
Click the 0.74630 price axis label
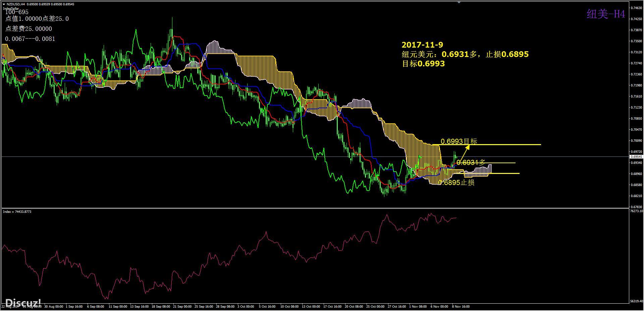coord(636,8)
